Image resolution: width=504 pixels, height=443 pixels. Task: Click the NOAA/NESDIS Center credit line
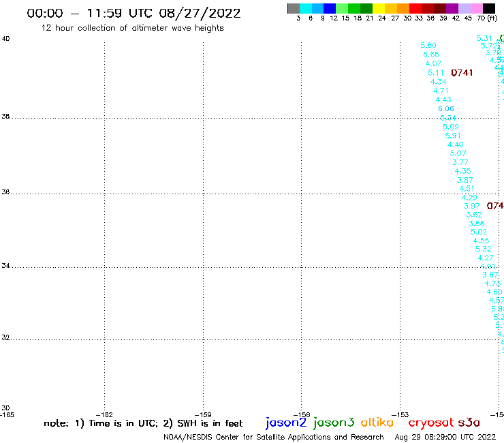pyautogui.click(x=274, y=437)
